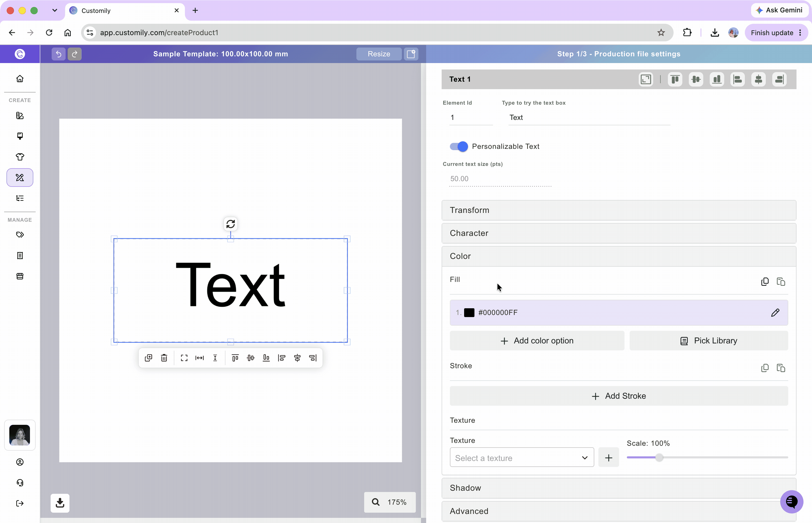The image size is (812, 523).
Task: Expand the Character section
Action: click(619, 233)
